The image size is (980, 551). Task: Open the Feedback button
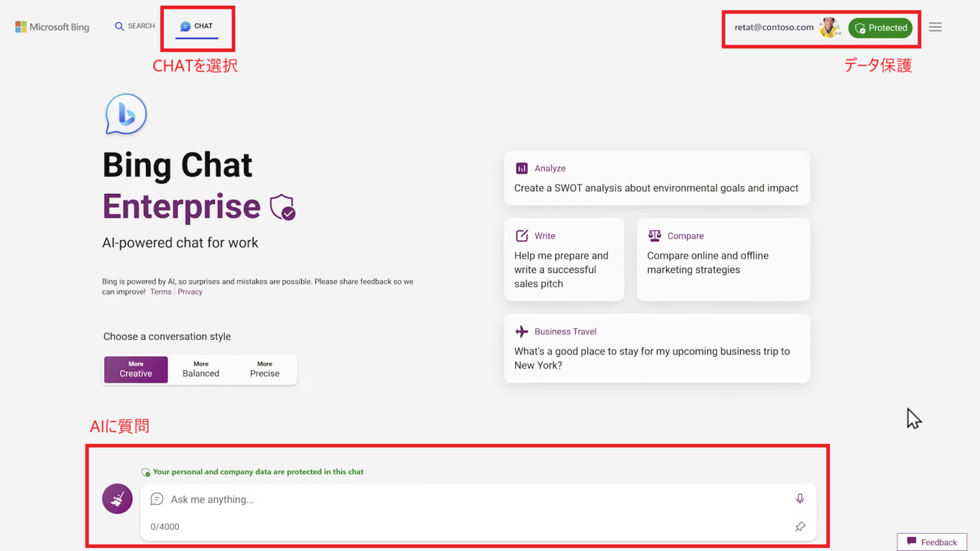[x=932, y=541]
